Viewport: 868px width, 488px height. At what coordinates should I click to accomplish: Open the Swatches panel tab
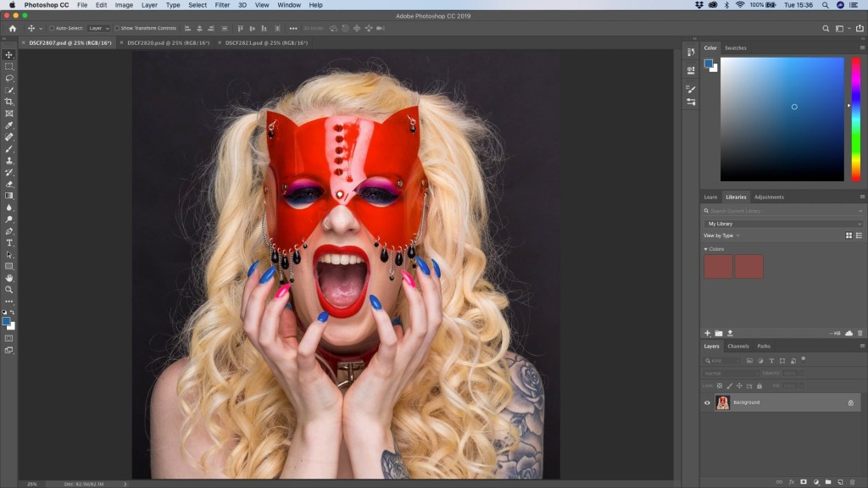pos(735,47)
